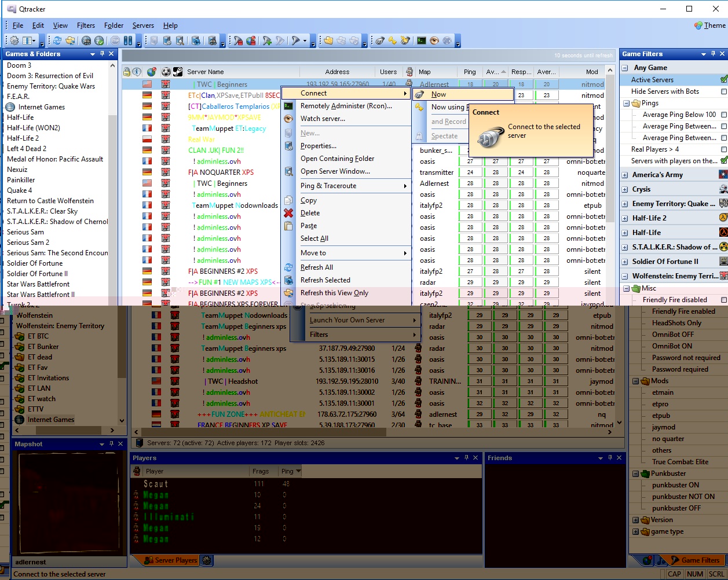
Task: Check the Real Players > 4 filter
Action: [x=723, y=149]
